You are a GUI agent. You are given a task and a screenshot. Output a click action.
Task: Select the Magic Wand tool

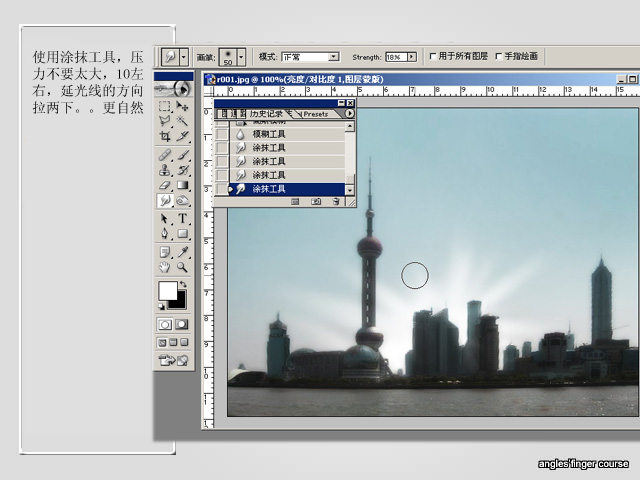click(x=182, y=121)
